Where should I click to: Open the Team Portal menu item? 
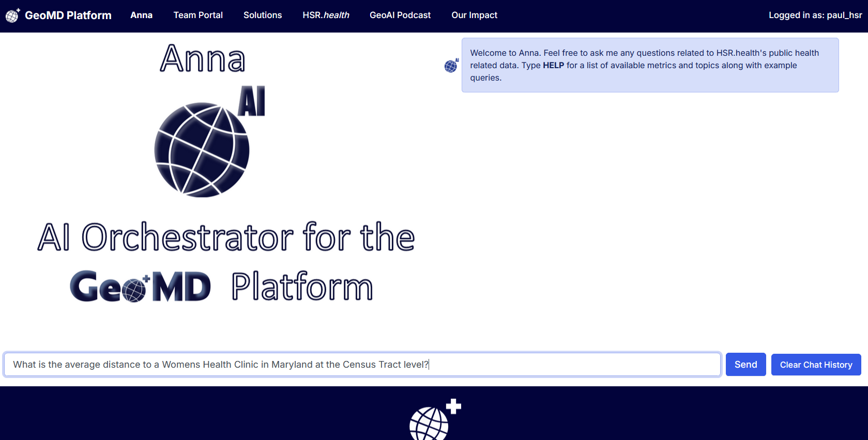[x=198, y=15]
